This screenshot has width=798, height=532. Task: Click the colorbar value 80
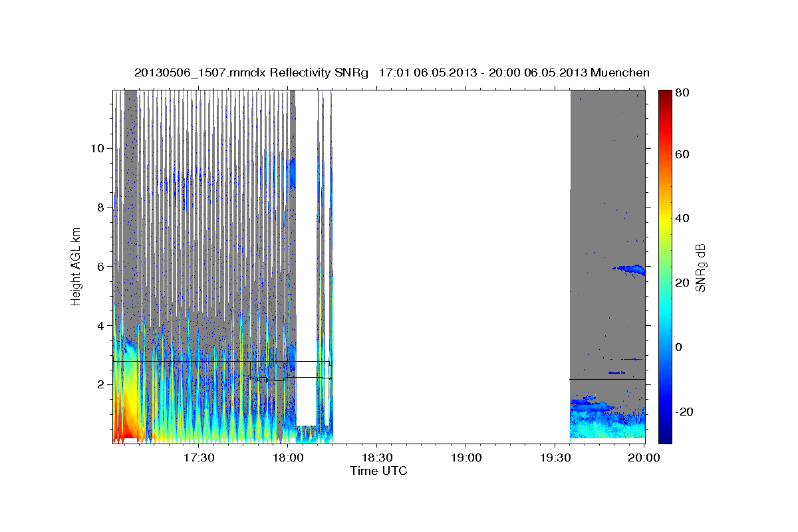[682, 93]
